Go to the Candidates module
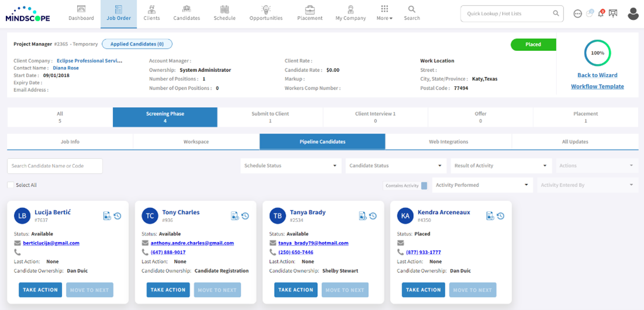The height and width of the screenshot is (310, 644). pyautogui.click(x=186, y=13)
